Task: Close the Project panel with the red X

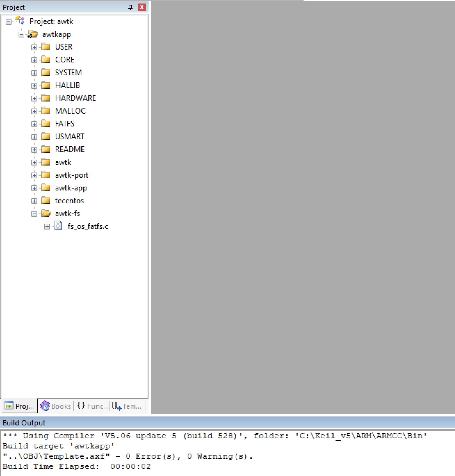Action: (x=142, y=7)
